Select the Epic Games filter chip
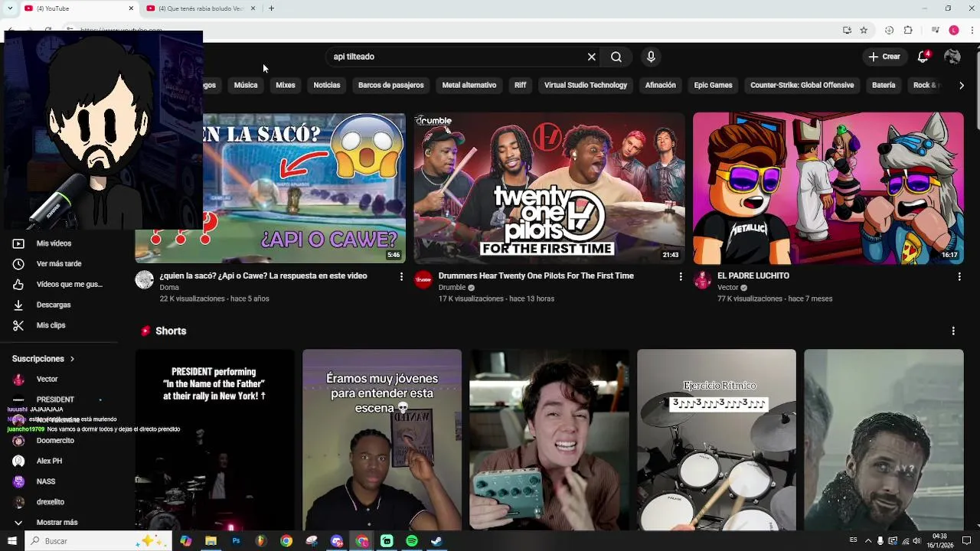The width and height of the screenshot is (980, 551). pos(714,85)
